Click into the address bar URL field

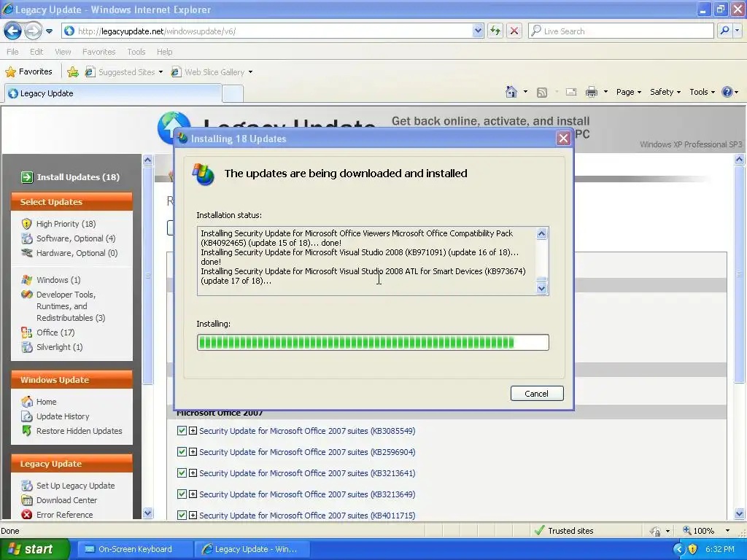[271, 31]
